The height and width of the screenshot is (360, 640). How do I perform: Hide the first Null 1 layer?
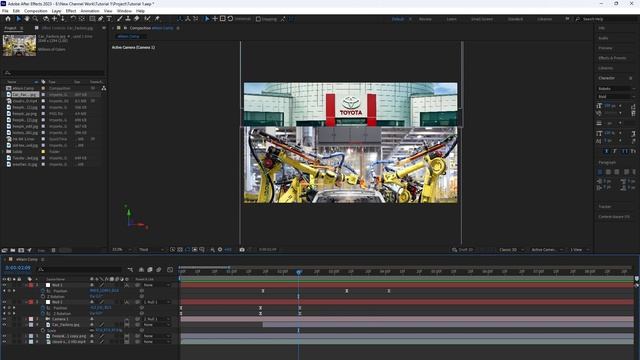[x=4, y=285]
